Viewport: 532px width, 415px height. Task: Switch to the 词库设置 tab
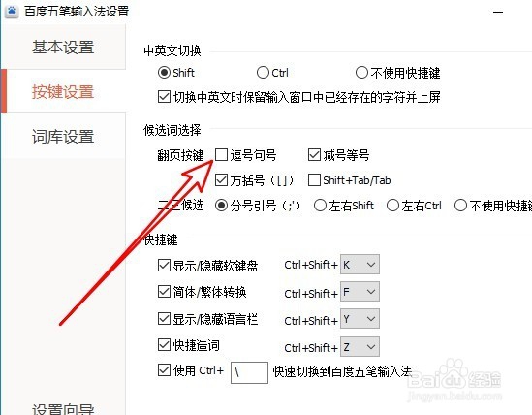tap(63, 137)
